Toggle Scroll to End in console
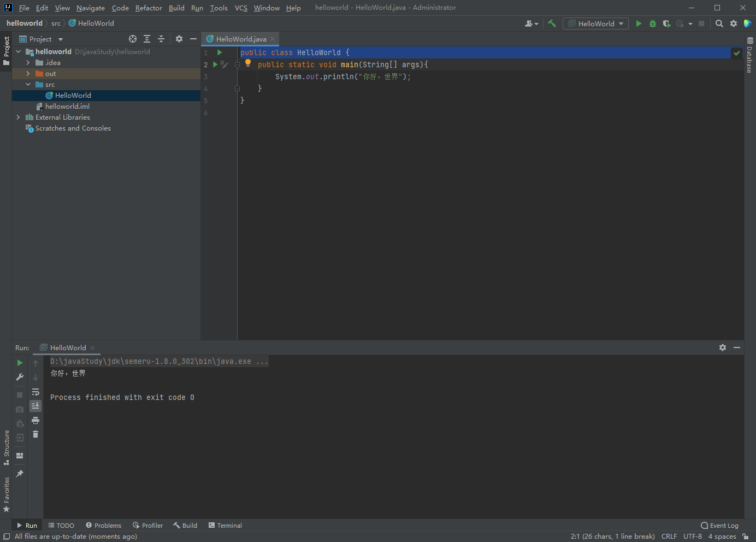The image size is (756, 542). [x=36, y=406]
